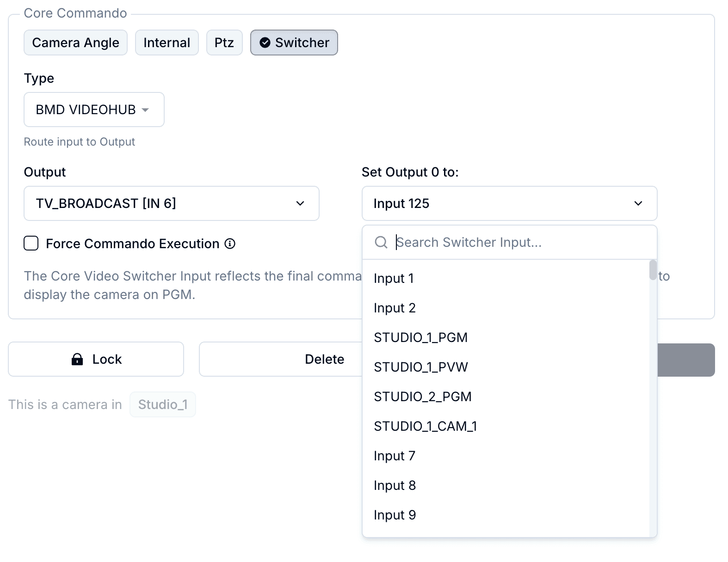Enable Force Commando Execution checkbox

31,243
